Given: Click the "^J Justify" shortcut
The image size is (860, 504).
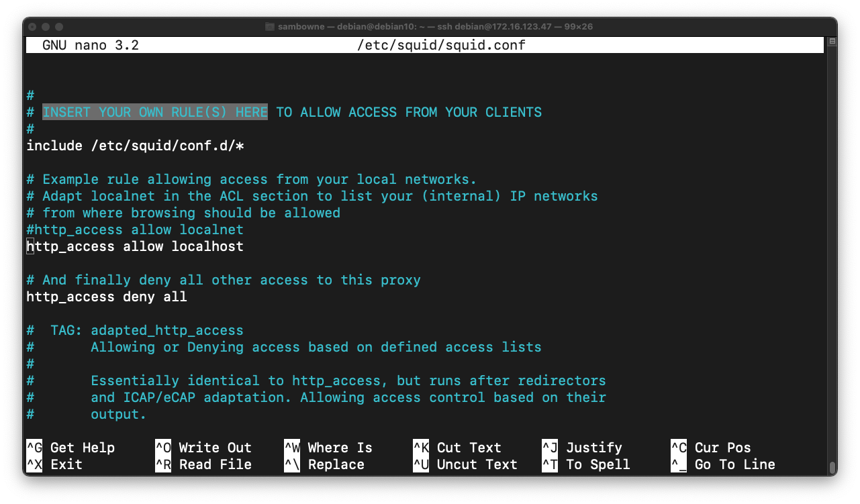Looking at the screenshot, I should pyautogui.click(x=582, y=448).
